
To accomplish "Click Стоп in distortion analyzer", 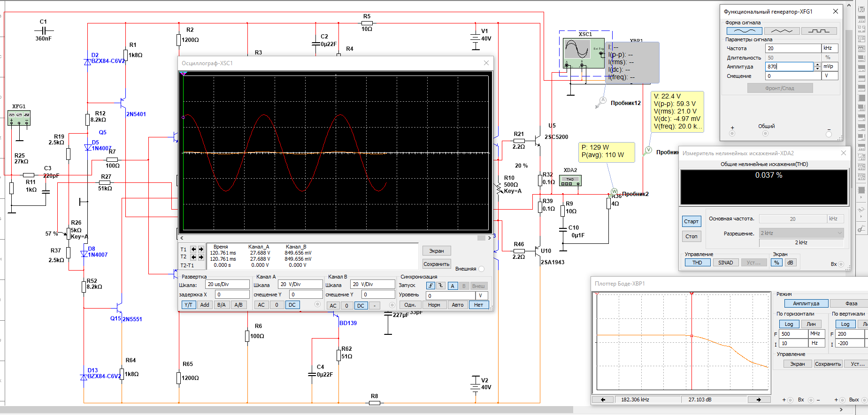I will (x=691, y=236).
